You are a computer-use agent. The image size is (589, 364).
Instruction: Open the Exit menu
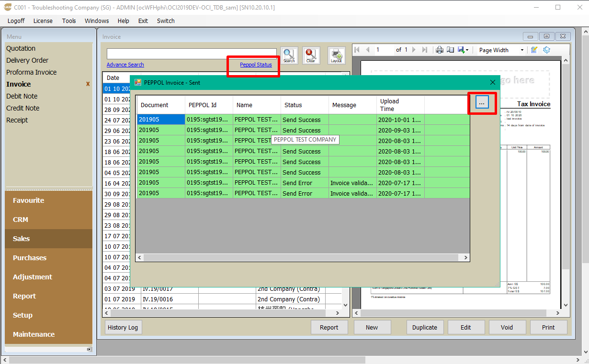pos(143,21)
